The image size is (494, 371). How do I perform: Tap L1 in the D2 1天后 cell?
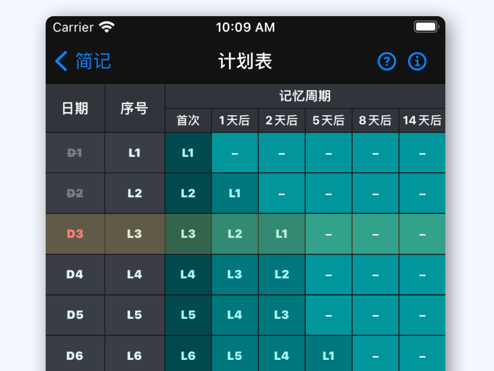click(x=235, y=193)
